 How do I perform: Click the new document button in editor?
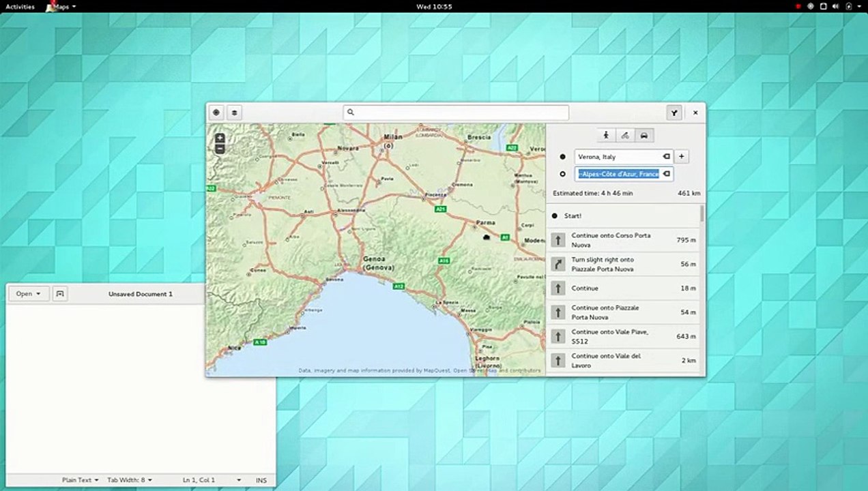pos(59,294)
